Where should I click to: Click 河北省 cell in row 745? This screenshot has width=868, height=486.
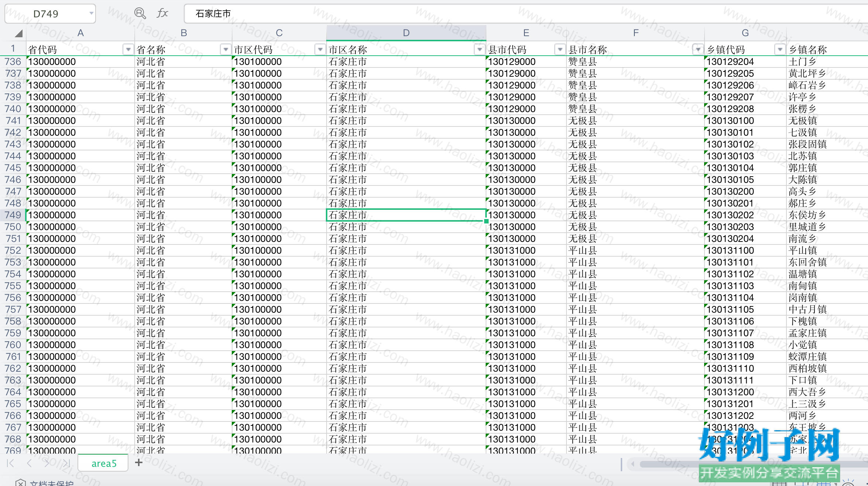point(184,168)
